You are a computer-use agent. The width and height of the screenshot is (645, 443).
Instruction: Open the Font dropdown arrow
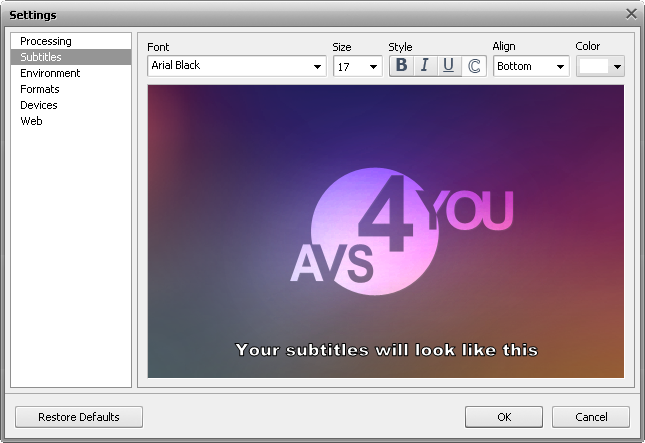coord(317,67)
